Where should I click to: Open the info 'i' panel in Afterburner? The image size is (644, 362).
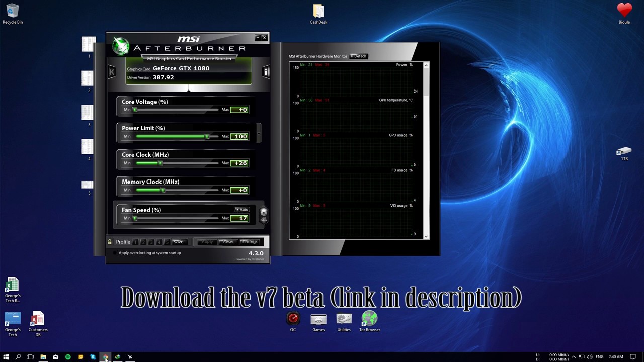[266, 72]
